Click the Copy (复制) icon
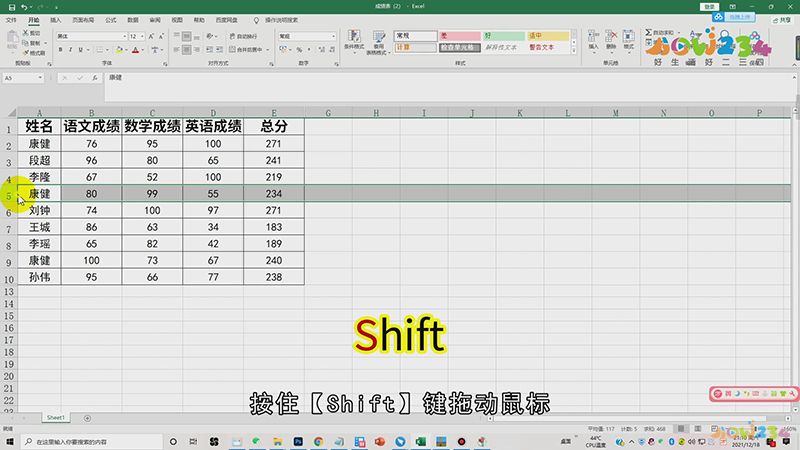 [26, 43]
